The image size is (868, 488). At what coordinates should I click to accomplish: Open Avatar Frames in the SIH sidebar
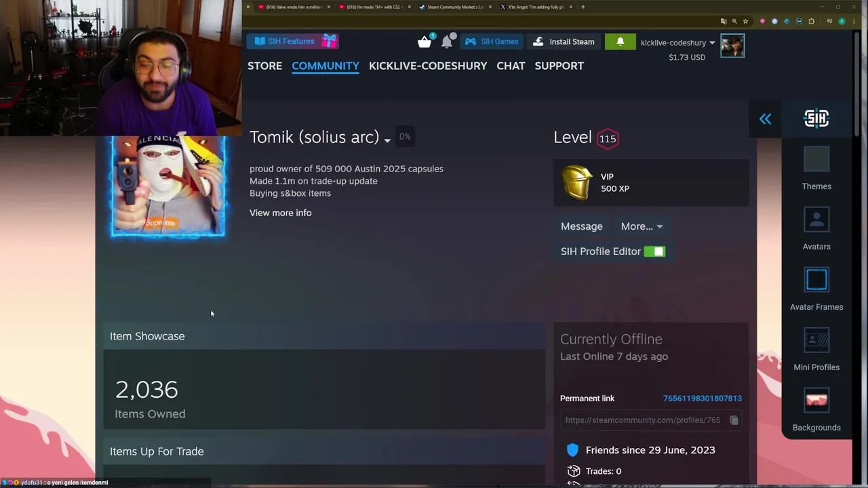point(816,289)
